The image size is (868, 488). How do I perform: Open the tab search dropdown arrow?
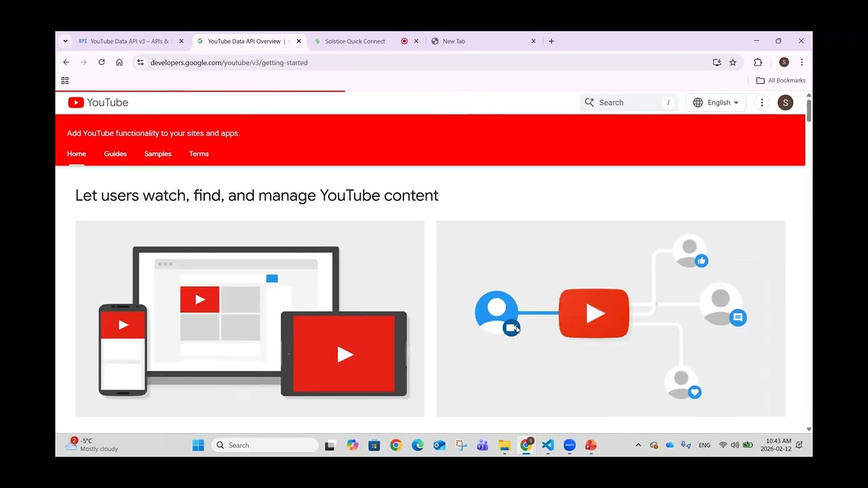(65, 41)
